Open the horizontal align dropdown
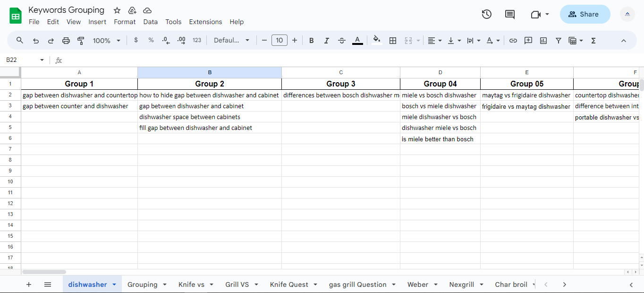 coord(434,41)
